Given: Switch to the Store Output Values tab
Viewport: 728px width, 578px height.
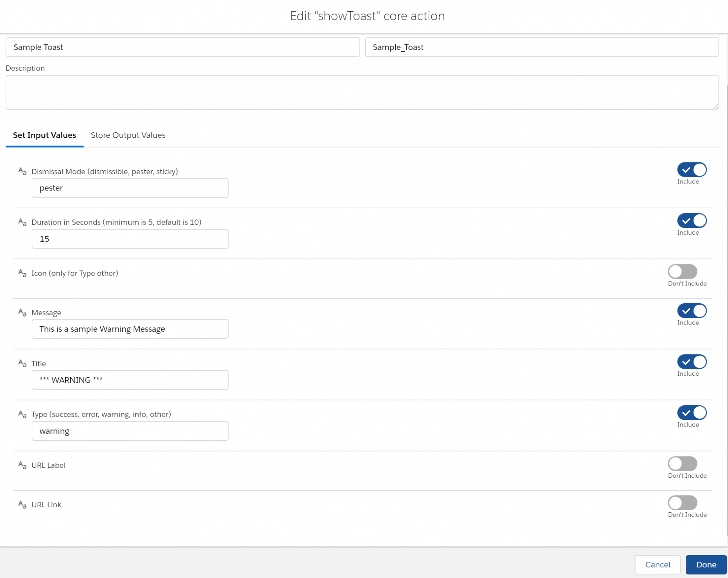Looking at the screenshot, I should click(x=128, y=135).
